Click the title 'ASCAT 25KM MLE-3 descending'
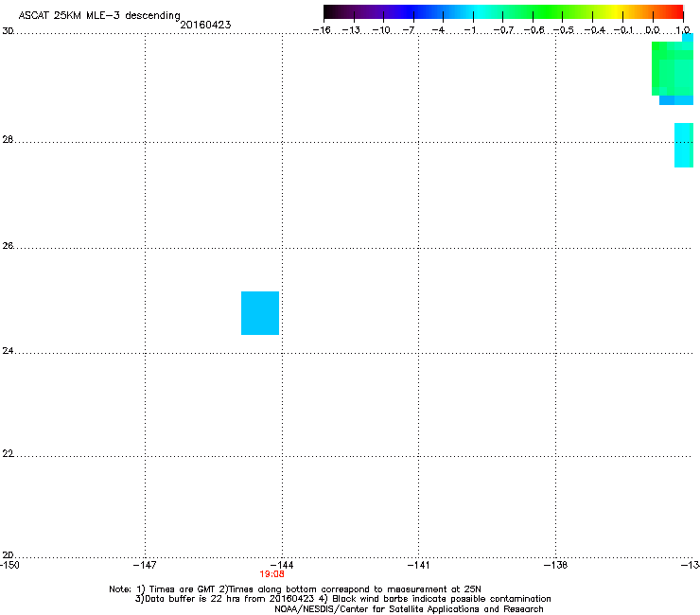The height and width of the screenshot is (615, 700). 99,15
